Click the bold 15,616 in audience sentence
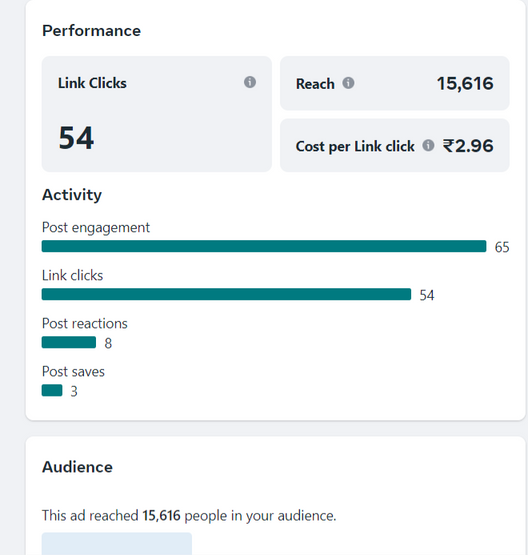Viewport: 528px width, 555px height. tap(161, 516)
